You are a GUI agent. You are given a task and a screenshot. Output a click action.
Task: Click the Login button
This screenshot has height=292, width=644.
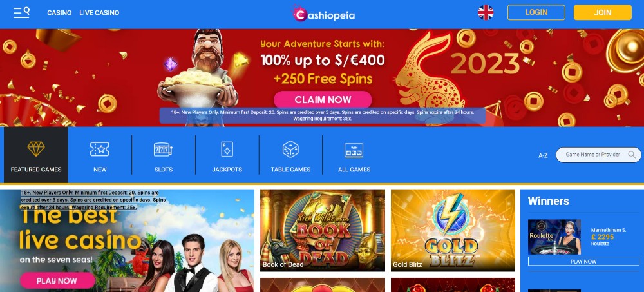click(536, 12)
